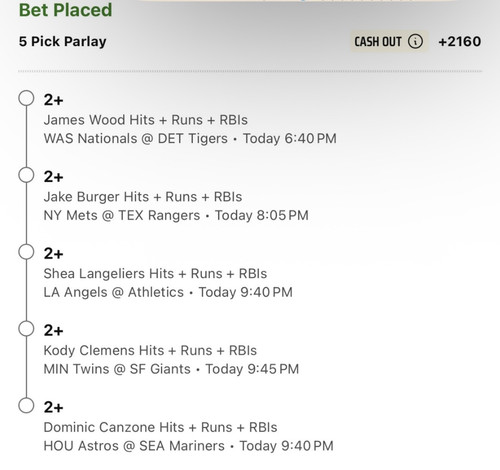The image size is (500, 470).
Task: View WAS Nationals @ DET Tigers game
Action: pos(136,139)
